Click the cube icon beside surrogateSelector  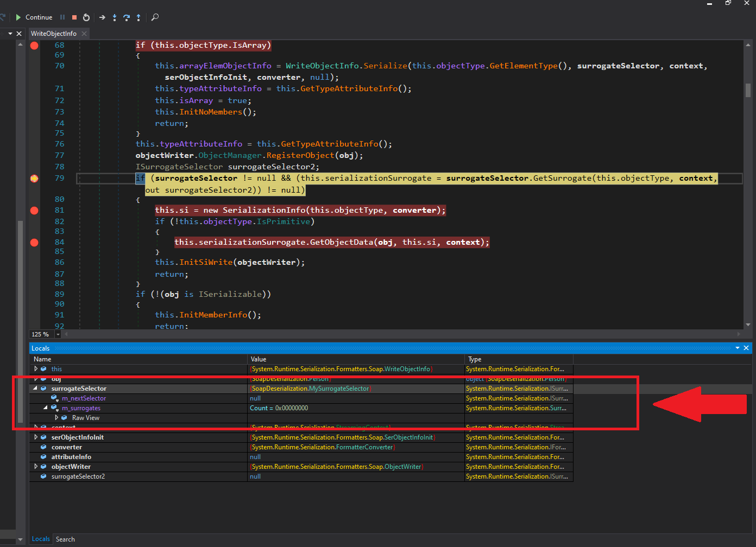coord(43,389)
